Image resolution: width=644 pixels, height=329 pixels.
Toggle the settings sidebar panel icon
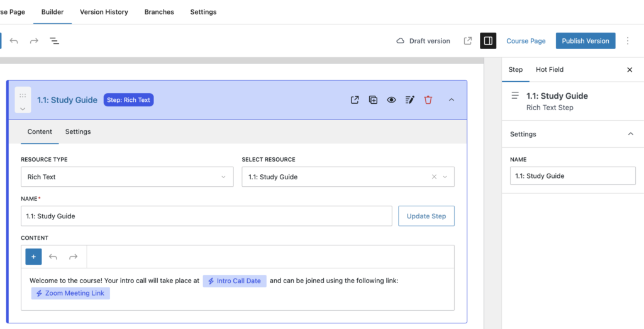[x=488, y=41]
